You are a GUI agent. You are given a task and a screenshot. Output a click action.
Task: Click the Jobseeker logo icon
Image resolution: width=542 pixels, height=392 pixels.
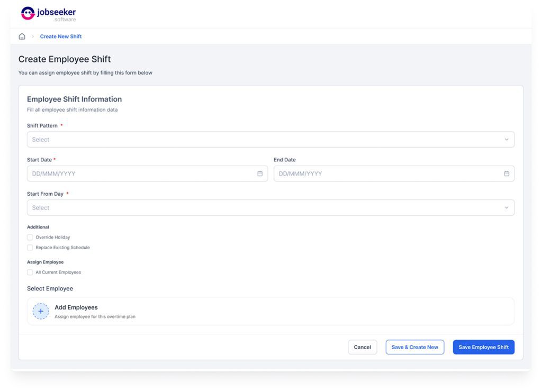tap(28, 13)
